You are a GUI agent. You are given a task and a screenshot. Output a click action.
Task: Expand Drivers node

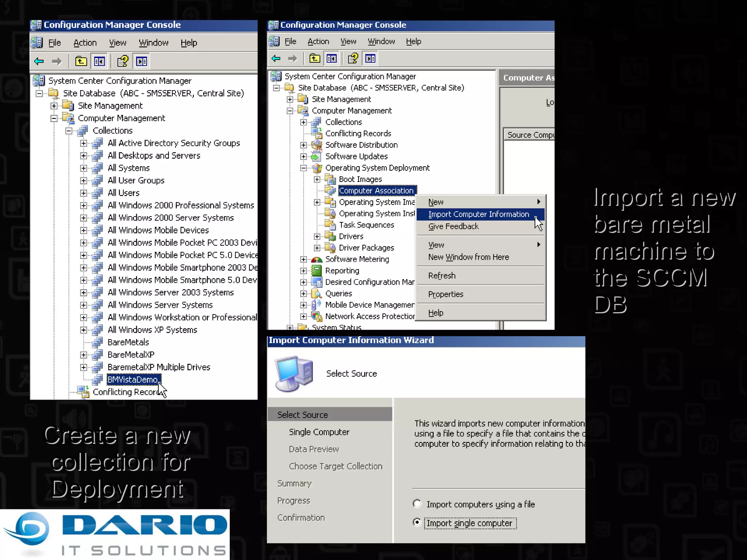317,237
